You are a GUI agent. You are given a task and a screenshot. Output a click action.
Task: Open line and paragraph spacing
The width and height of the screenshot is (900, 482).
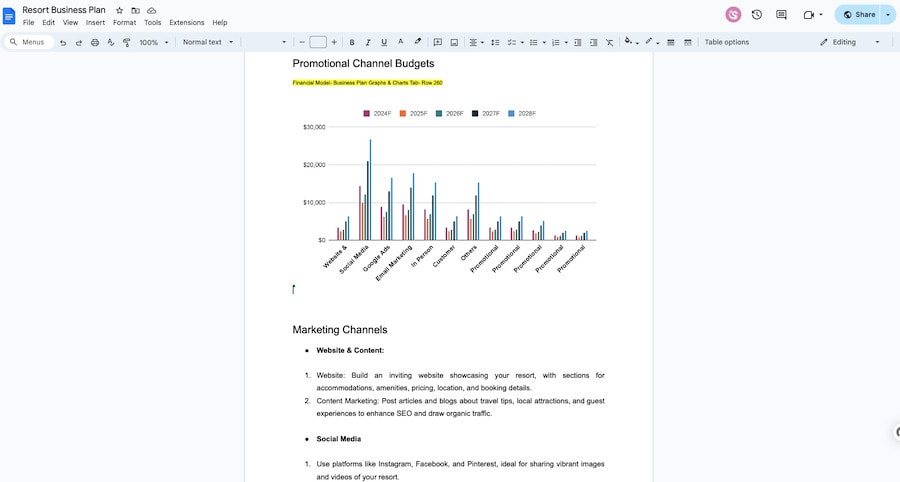pyautogui.click(x=495, y=42)
